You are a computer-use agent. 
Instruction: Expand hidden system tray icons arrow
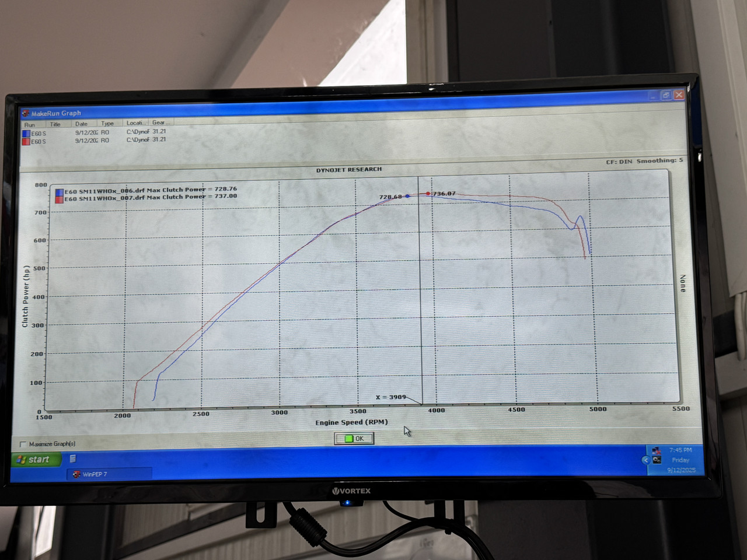click(645, 460)
